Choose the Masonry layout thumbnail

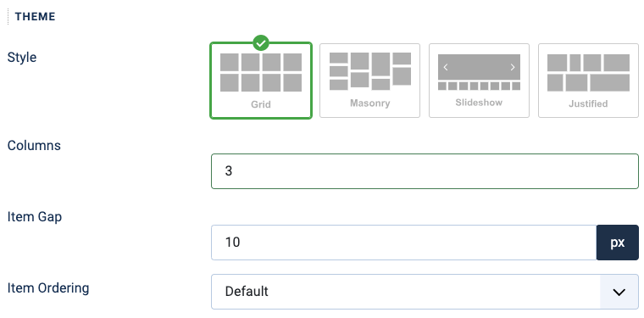tap(369, 81)
